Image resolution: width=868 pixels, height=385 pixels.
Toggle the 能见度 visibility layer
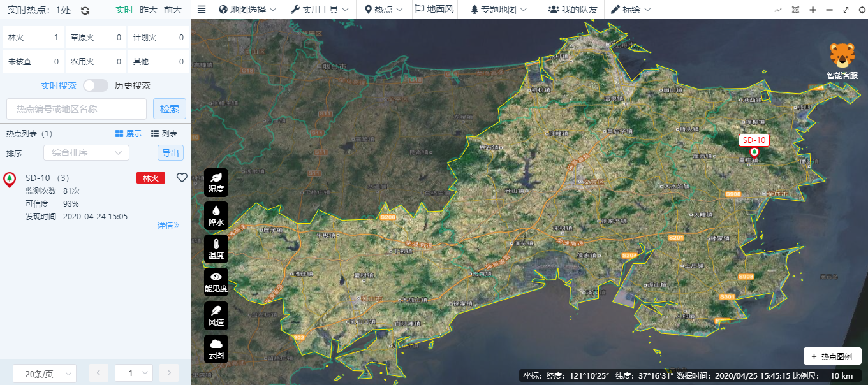coord(216,282)
